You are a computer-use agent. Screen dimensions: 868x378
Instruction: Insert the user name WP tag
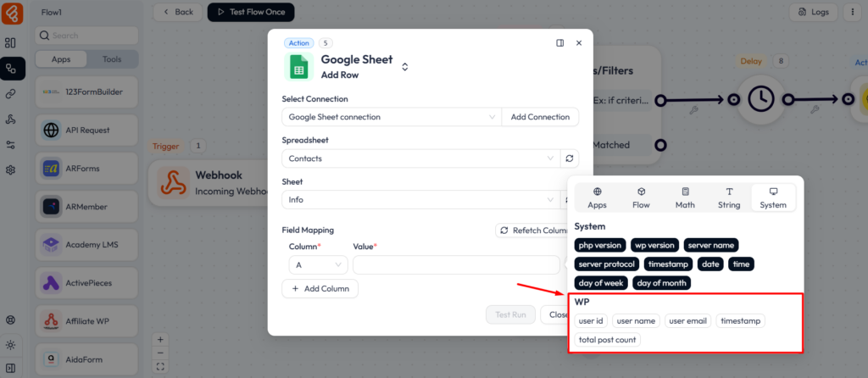coord(636,321)
